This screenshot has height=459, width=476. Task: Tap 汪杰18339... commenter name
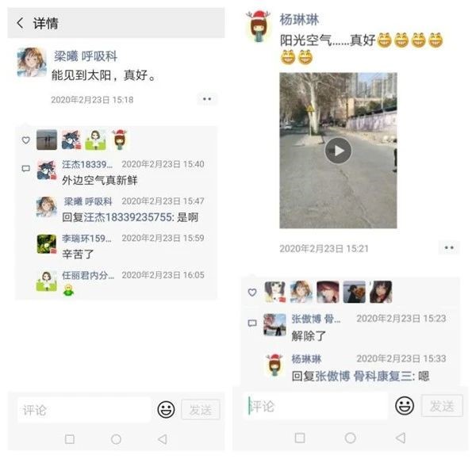pos(87,164)
